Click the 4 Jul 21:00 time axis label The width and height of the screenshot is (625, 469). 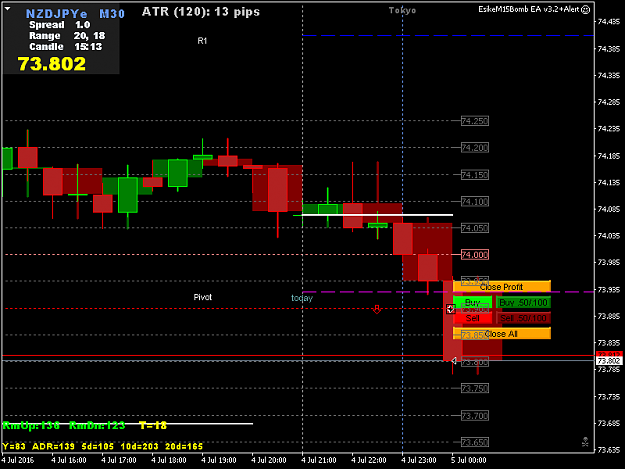click(319, 460)
